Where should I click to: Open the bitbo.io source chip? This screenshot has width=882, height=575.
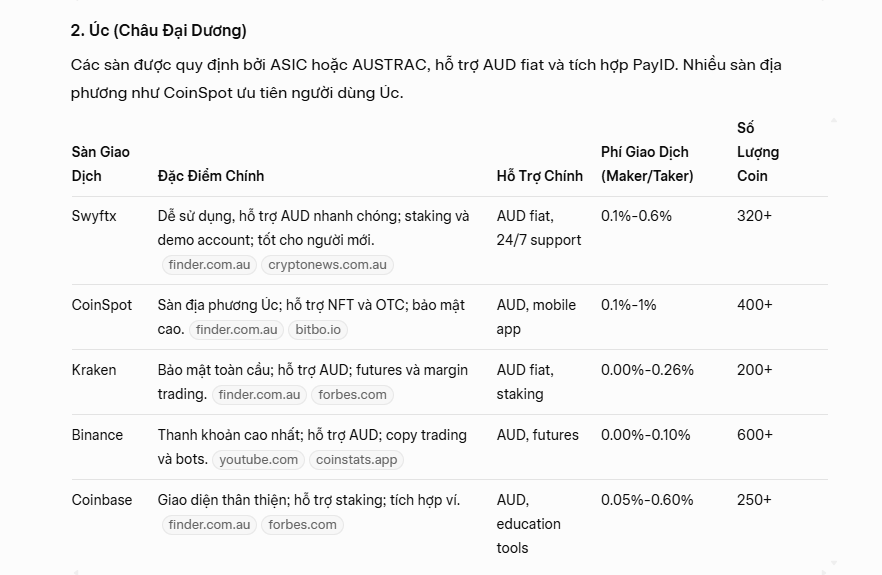tap(318, 330)
